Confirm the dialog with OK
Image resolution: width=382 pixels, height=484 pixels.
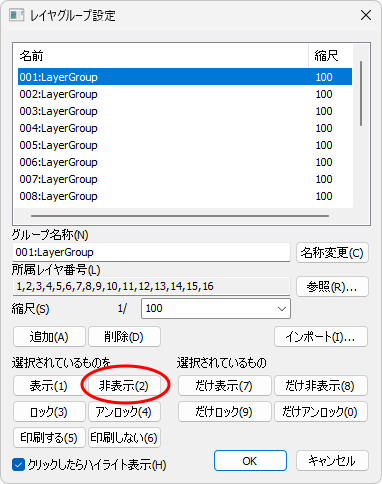tap(250, 461)
